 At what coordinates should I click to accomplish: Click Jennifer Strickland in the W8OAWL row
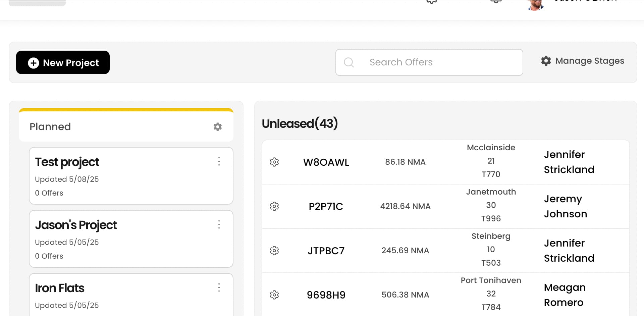click(569, 162)
